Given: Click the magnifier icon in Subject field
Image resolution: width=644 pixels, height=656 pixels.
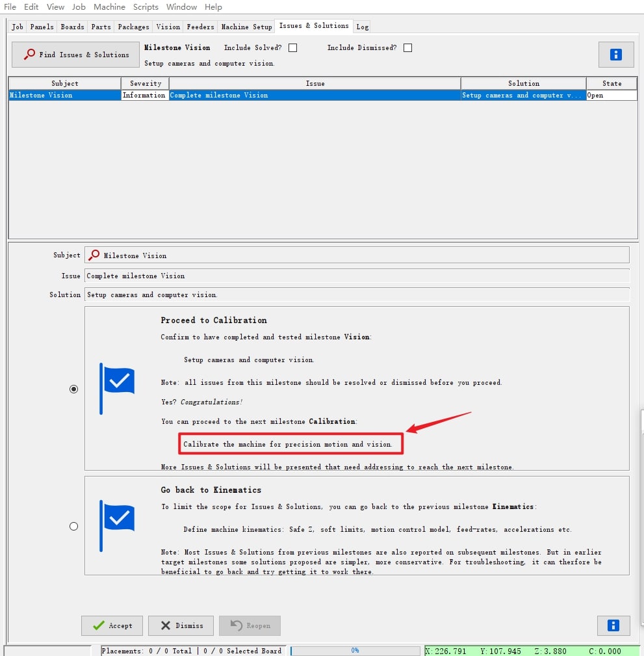Looking at the screenshot, I should [94, 255].
